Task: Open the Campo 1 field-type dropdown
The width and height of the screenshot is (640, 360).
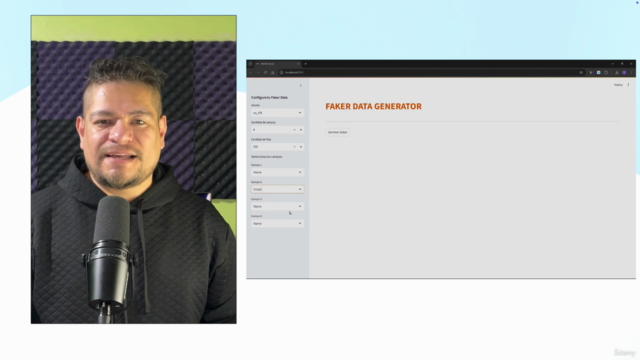Action: pos(277,172)
